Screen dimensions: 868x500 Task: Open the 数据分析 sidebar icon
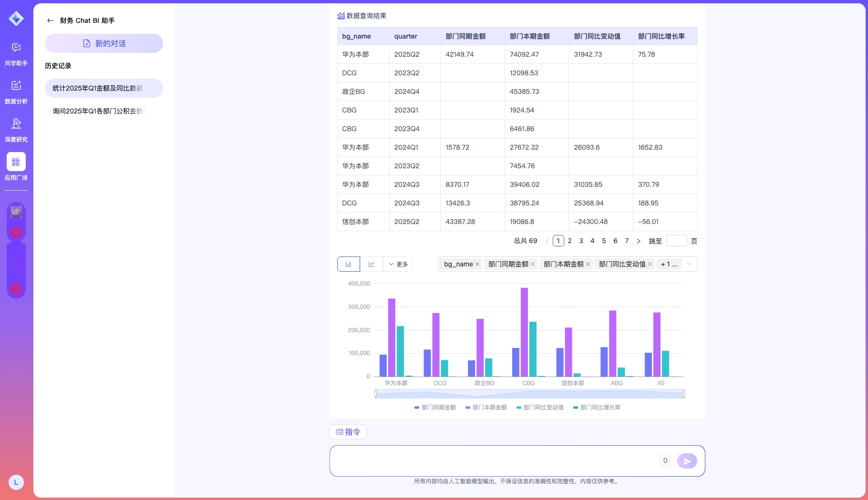click(x=16, y=86)
